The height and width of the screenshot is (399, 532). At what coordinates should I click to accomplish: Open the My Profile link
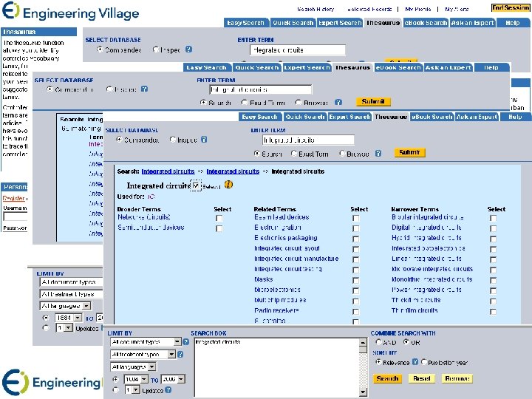418,9
